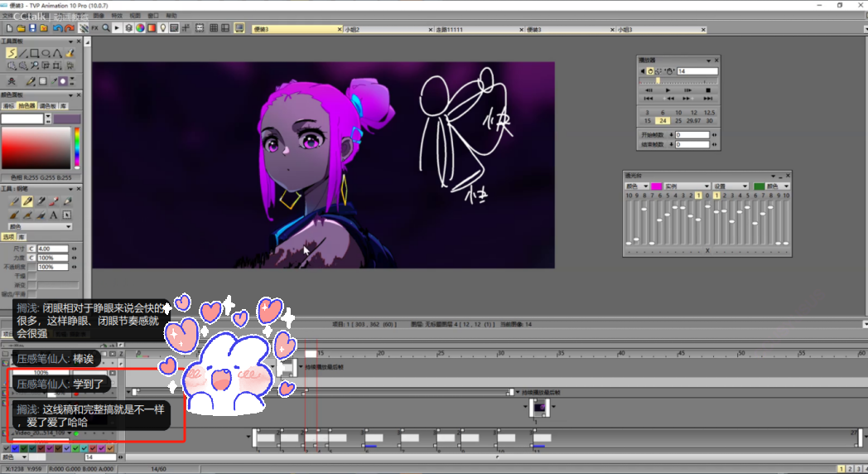Select the rectangle drawing tool
Image resolution: width=868 pixels, height=474 pixels.
pyautogui.click(x=34, y=53)
